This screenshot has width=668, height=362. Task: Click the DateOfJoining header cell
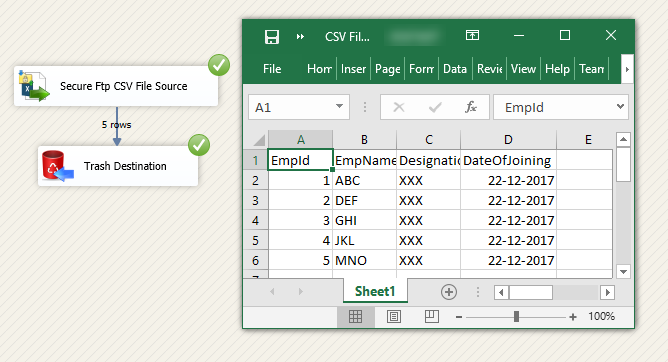(x=508, y=161)
